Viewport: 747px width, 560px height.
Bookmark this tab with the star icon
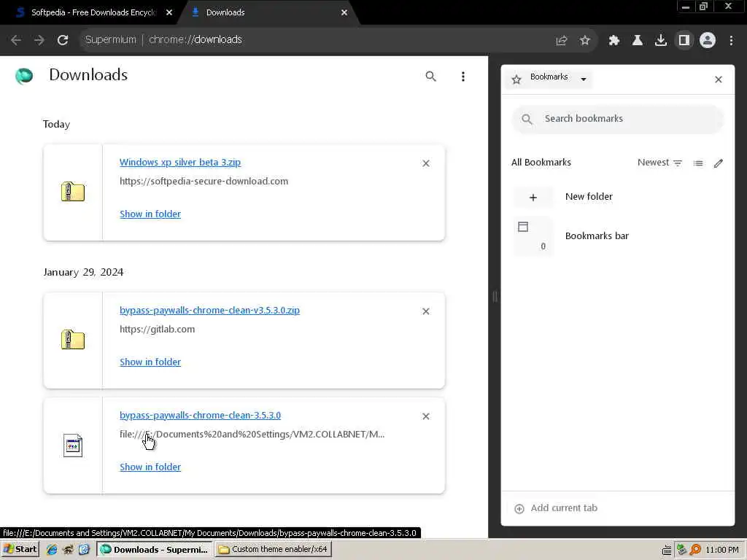(x=585, y=41)
